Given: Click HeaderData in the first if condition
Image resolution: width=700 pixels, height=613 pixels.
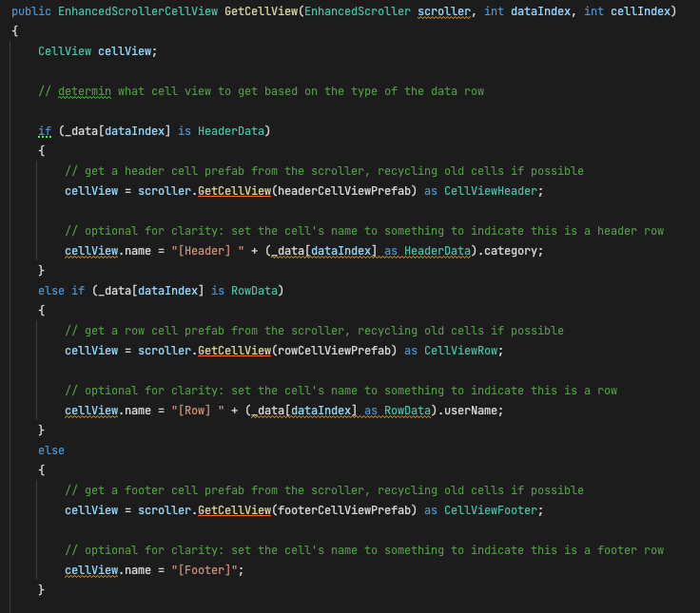Looking at the screenshot, I should click(231, 131).
